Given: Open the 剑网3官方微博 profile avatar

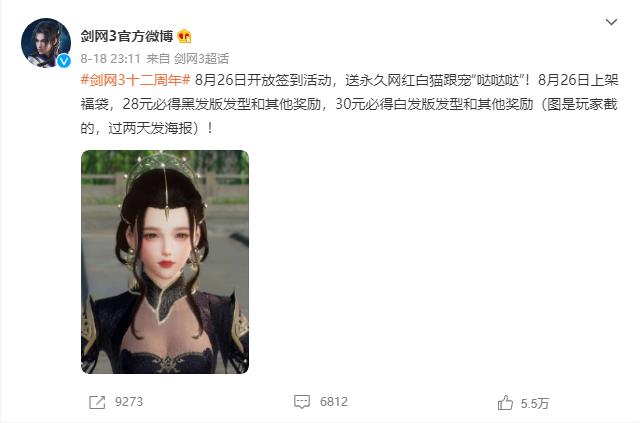Looking at the screenshot, I should coord(46,42).
